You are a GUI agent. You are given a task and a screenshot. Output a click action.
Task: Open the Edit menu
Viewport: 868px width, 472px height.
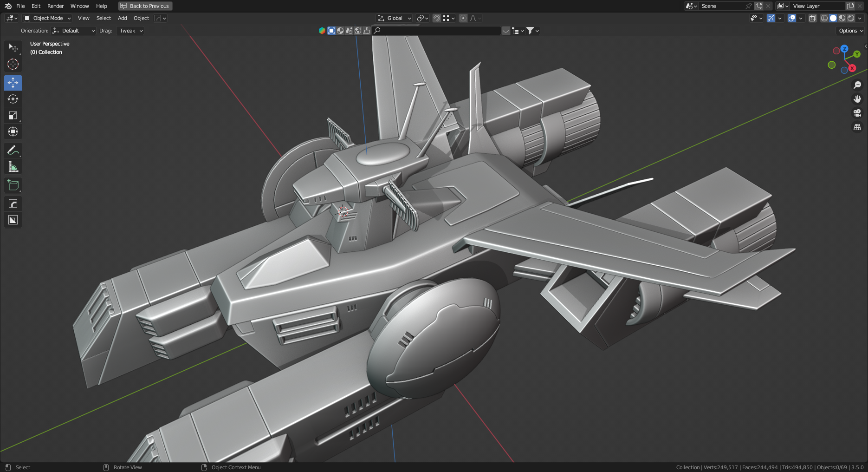coord(36,6)
